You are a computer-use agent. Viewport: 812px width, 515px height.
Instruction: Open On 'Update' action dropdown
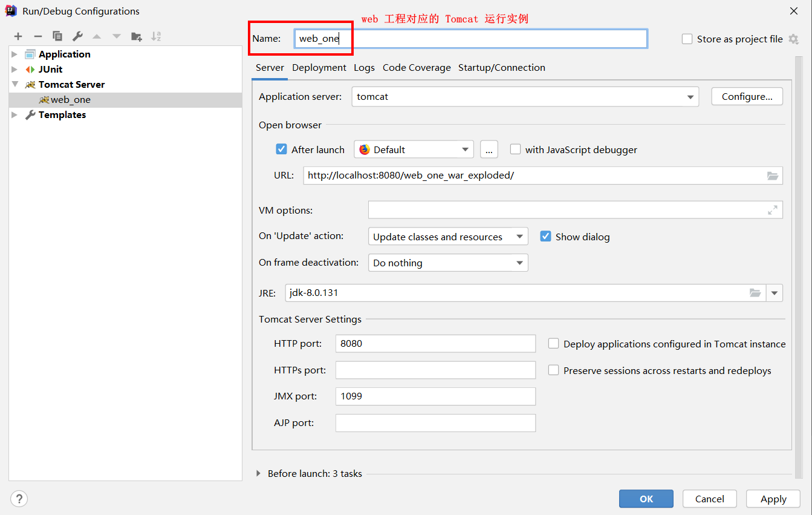[448, 237]
